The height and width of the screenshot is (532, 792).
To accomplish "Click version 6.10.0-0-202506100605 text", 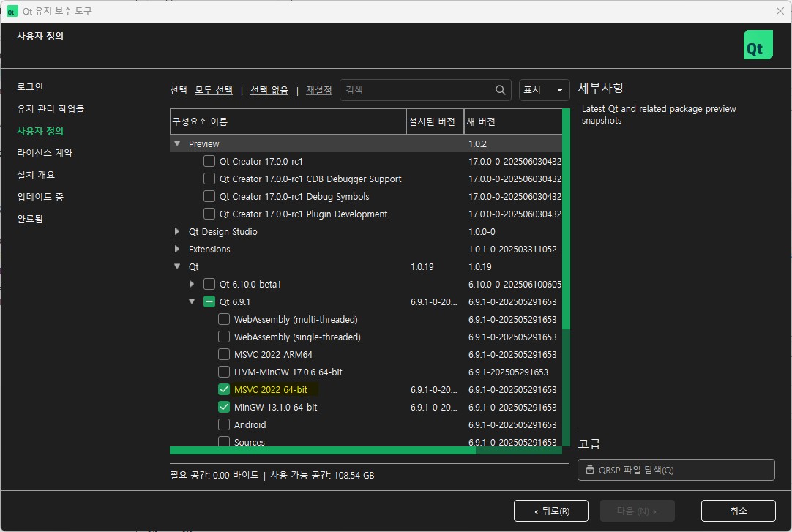I will point(515,284).
